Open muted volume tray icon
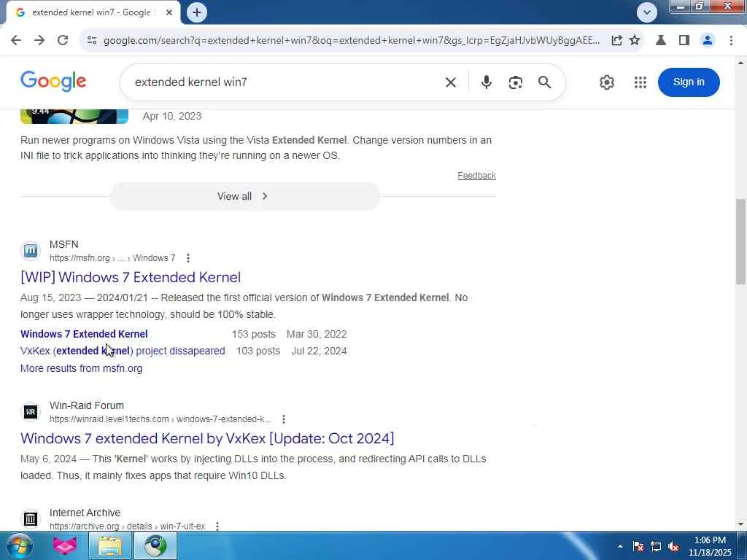The image size is (747, 560). 673,546
